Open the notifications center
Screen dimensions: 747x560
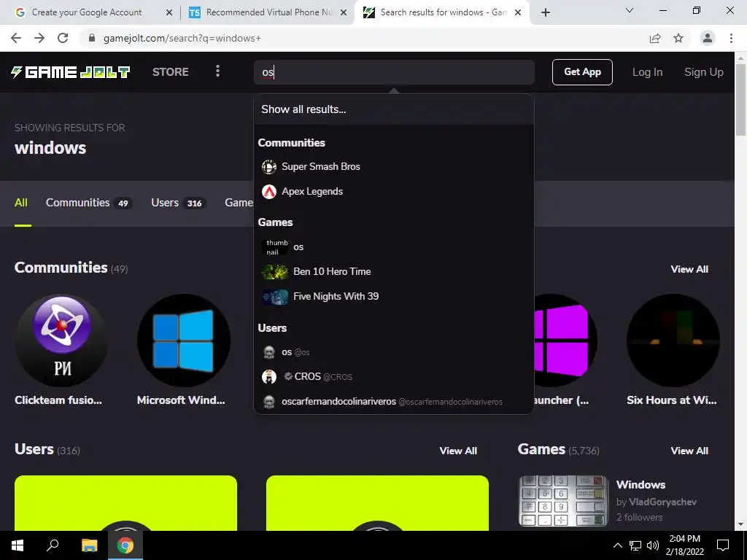pos(723,545)
